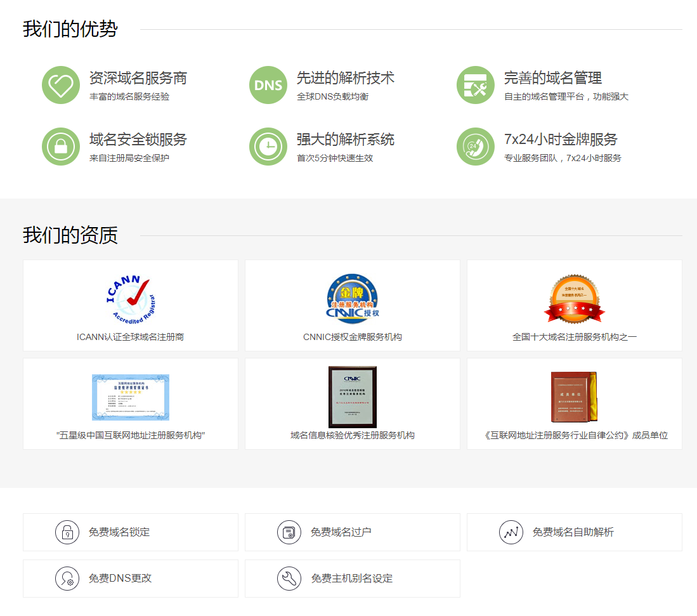Image resolution: width=697 pixels, height=616 pixels.
Task: Click the green DNS circle icon
Action: 268,85
